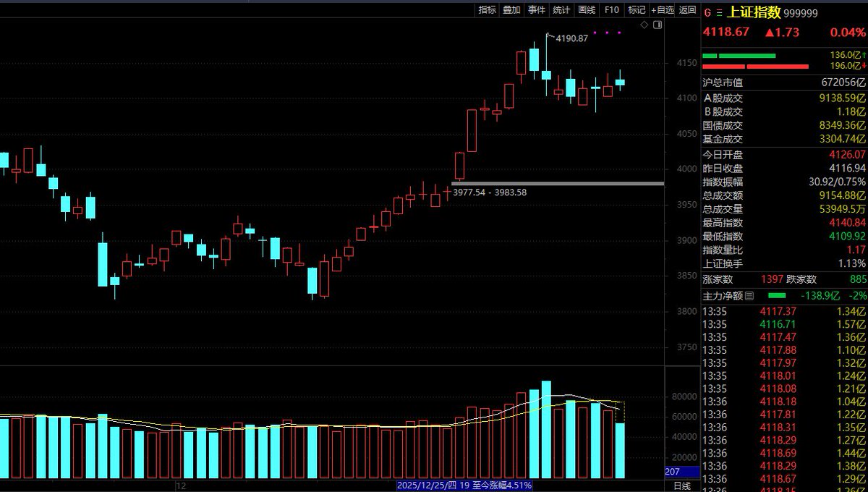
Task: Open the 指标 indicators menu
Action: click(487, 9)
